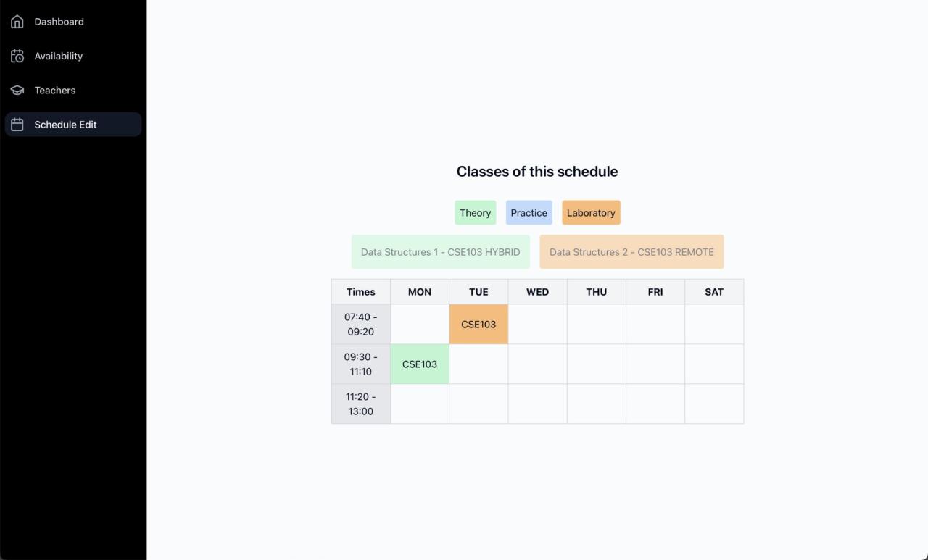Select Schedule Edit in sidebar

[x=65, y=125]
